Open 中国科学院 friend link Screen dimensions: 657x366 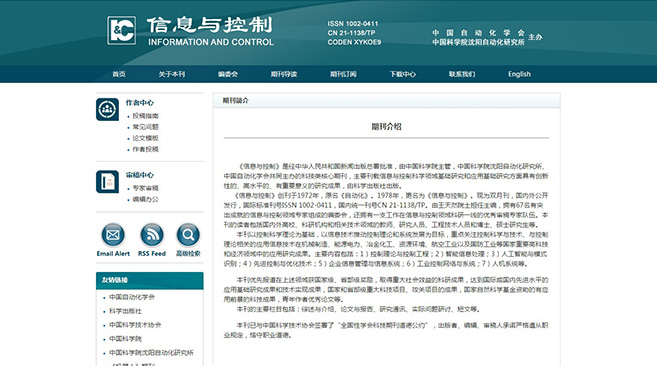[x=125, y=339]
